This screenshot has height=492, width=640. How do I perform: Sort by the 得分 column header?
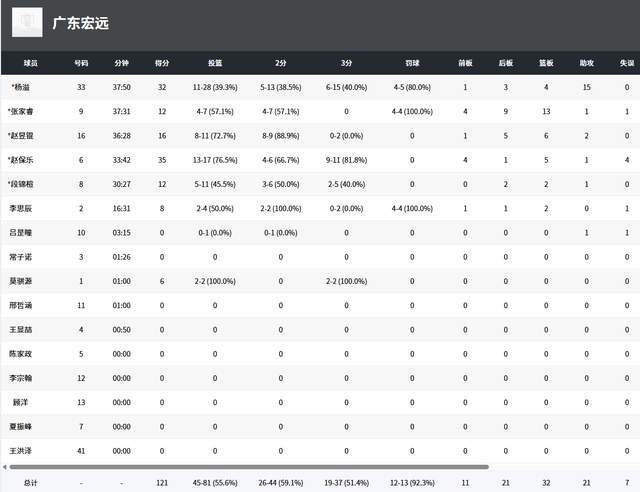tap(162, 62)
